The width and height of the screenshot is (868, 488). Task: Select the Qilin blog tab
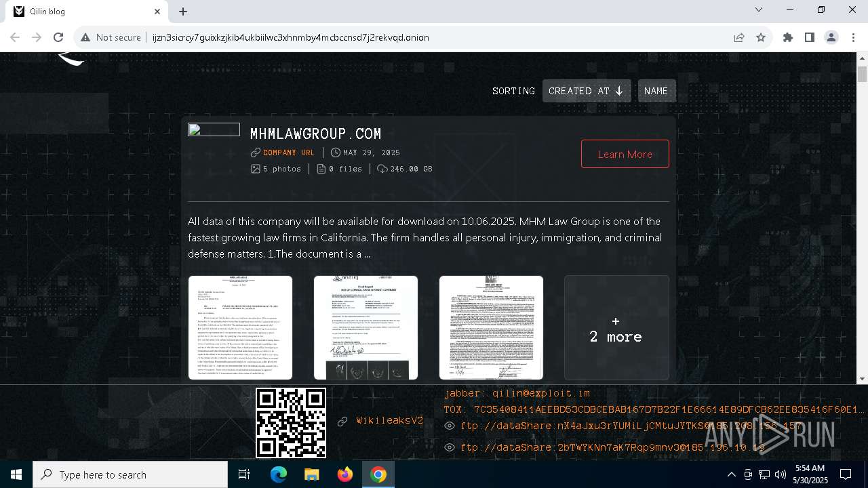point(87,12)
